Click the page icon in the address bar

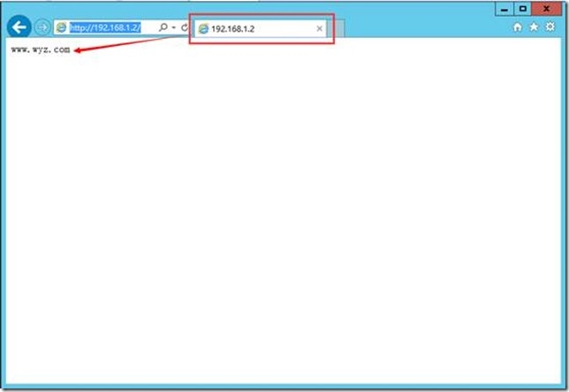point(61,27)
